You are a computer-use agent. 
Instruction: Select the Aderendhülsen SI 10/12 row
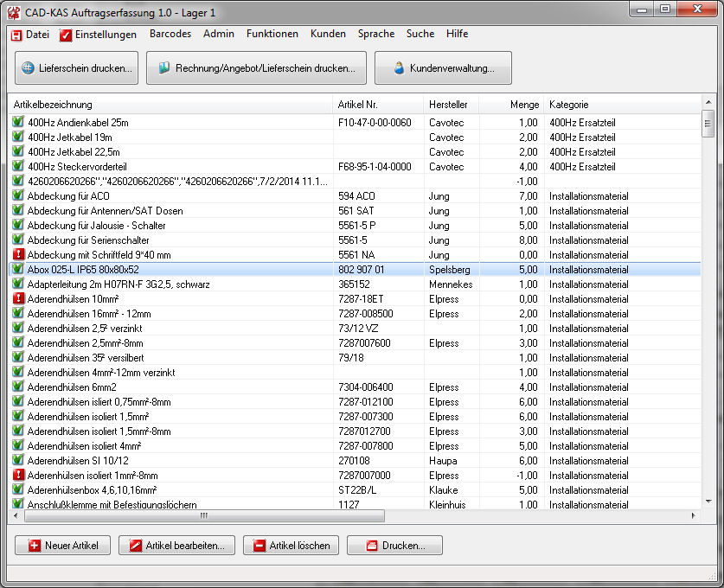click(x=173, y=460)
